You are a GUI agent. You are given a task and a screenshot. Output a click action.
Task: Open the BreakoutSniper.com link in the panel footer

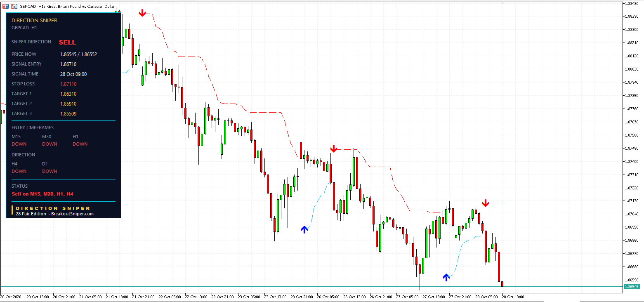73,214
